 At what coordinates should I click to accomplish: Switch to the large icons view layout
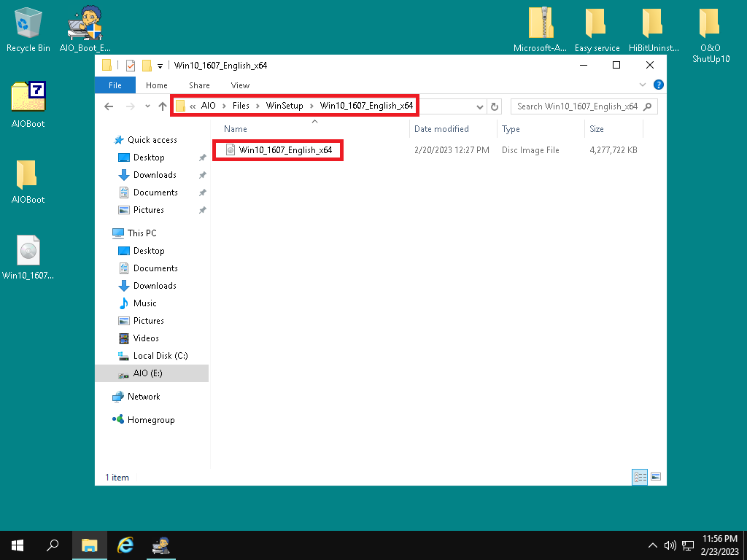click(656, 477)
